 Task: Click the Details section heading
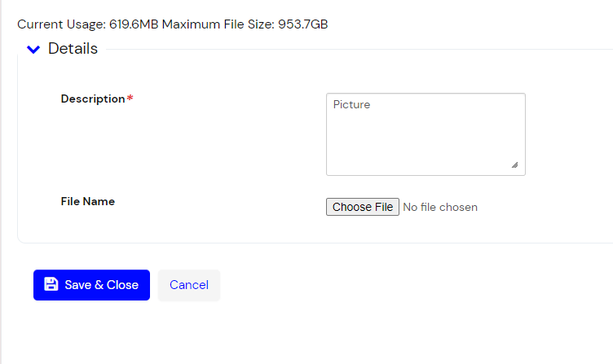point(73,49)
